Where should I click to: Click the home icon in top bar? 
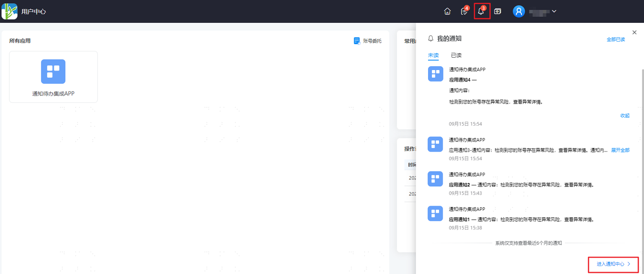[447, 12]
